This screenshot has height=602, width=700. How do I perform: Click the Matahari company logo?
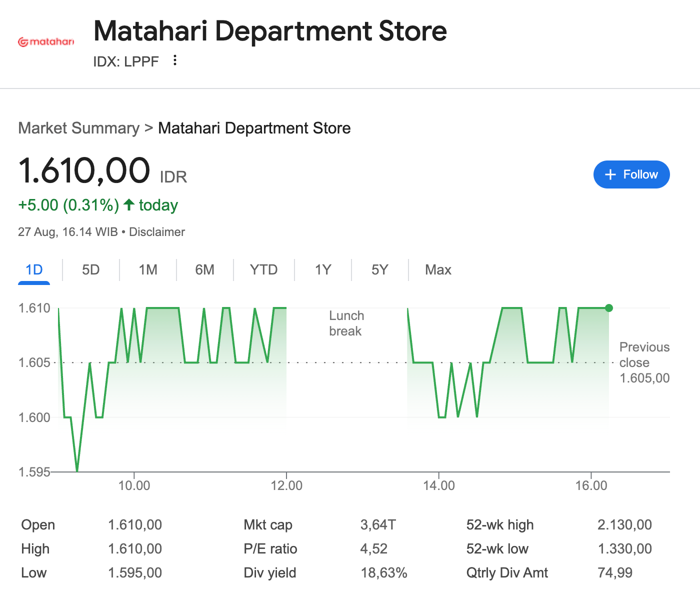pyautogui.click(x=46, y=42)
